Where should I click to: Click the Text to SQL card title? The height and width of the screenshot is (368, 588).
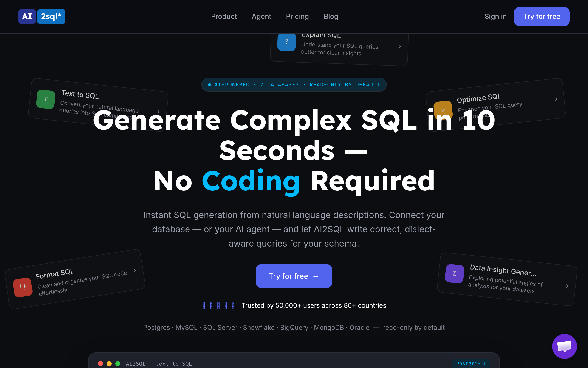(x=80, y=95)
